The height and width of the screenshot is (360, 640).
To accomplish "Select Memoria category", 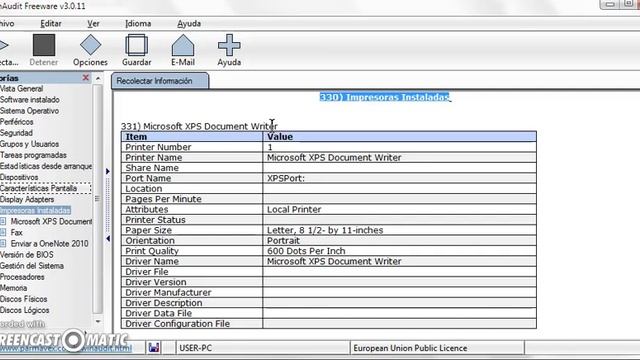I will click(x=13, y=288).
